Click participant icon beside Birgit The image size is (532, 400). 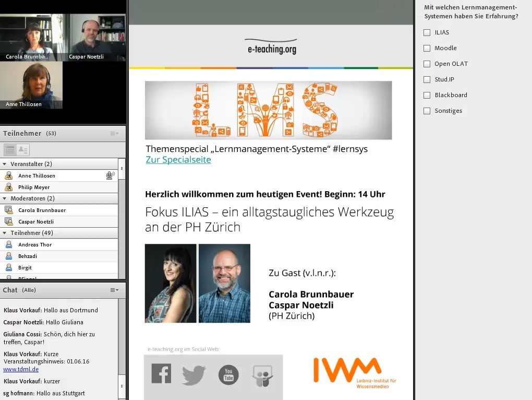9,267
